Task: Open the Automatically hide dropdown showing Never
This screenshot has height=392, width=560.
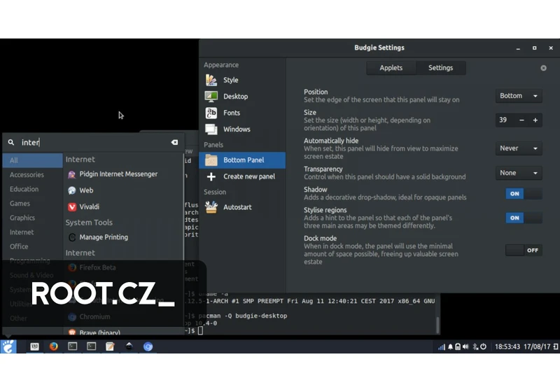Action: pos(519,148)
